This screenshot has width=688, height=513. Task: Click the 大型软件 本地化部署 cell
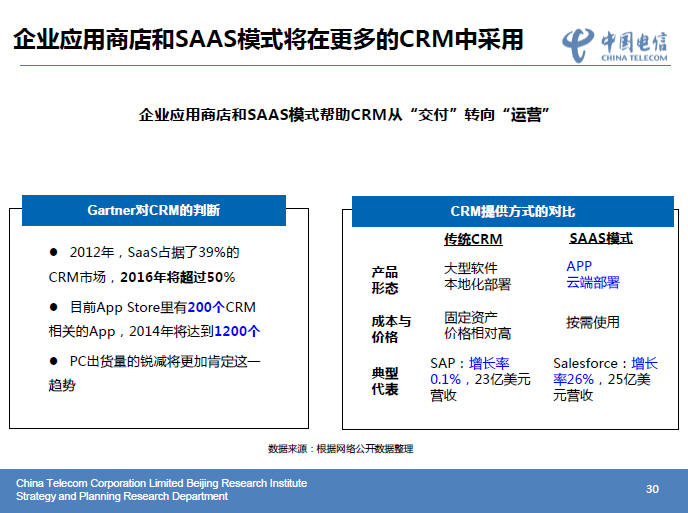(x=477, y=276)
